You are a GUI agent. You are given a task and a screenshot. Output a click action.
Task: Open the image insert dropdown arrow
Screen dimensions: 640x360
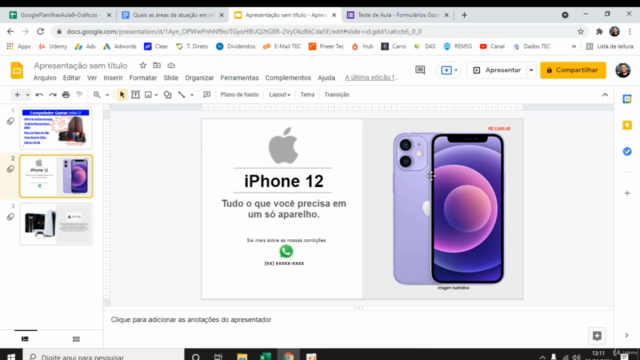point(156,95)
